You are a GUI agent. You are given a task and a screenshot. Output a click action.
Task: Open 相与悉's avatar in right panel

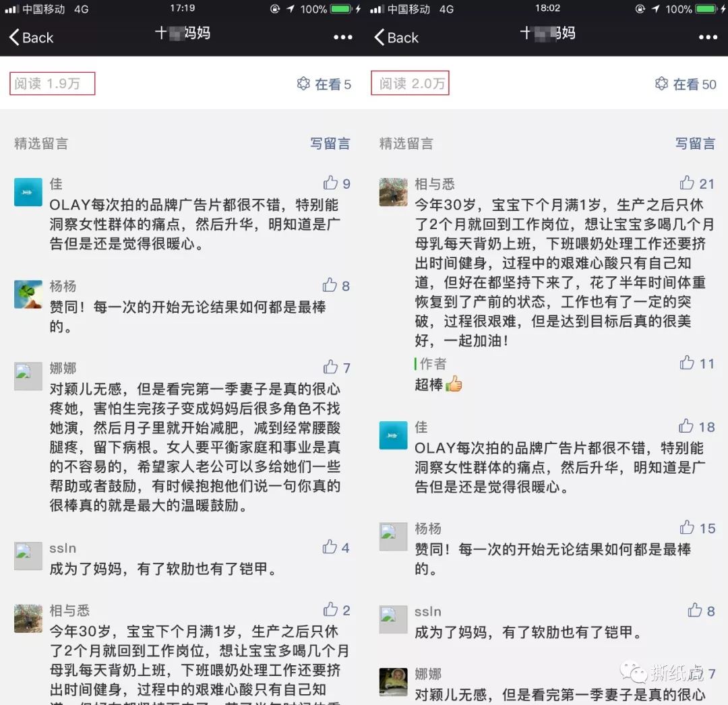coord(393,191)
